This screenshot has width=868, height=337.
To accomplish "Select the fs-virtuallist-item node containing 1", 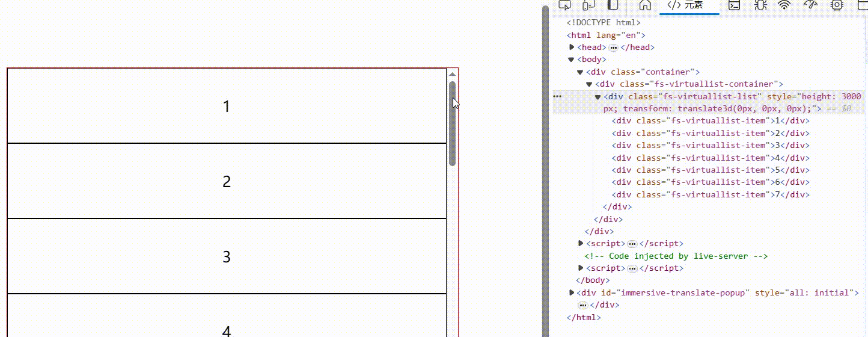I will 711,120.
